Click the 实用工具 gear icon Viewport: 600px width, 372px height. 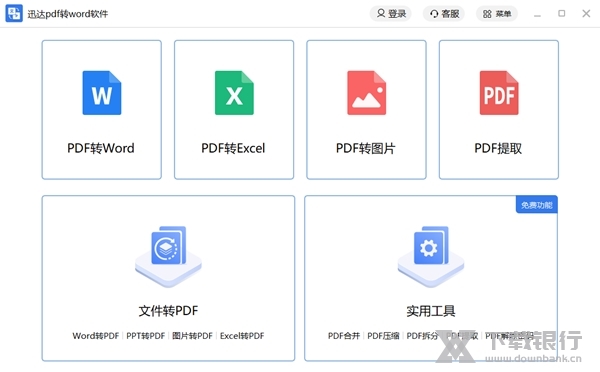pyautogui.click(x=431, y=256)
